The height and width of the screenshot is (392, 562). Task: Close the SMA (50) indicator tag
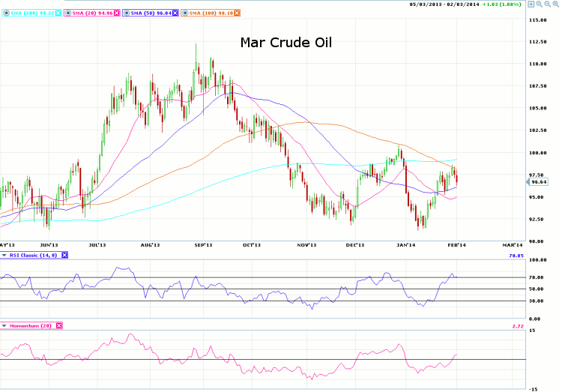point(177,13)
